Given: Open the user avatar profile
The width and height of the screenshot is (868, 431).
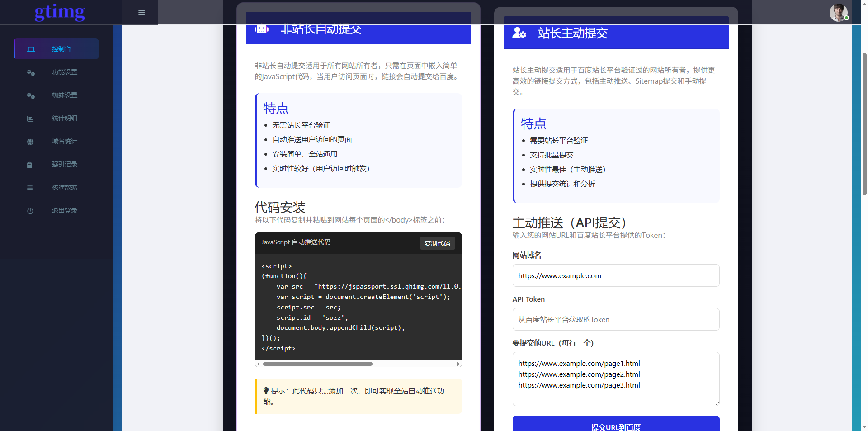Looking at the screenshot, I should point(839,13).
